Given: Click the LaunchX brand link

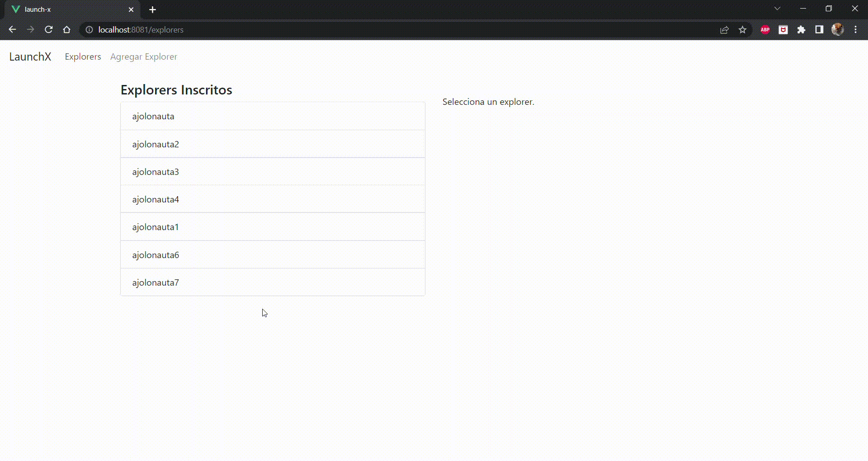Looking at the screenshot, I should [30, 56].
